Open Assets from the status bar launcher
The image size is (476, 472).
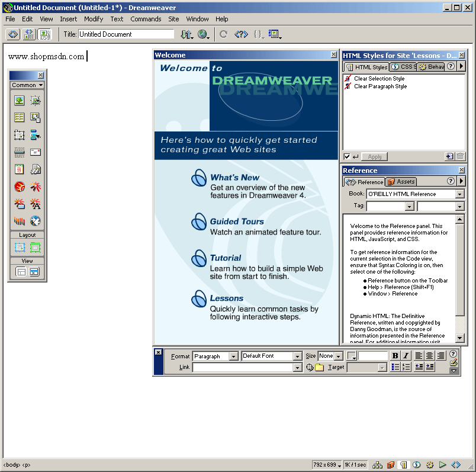(x=391, y=465)
